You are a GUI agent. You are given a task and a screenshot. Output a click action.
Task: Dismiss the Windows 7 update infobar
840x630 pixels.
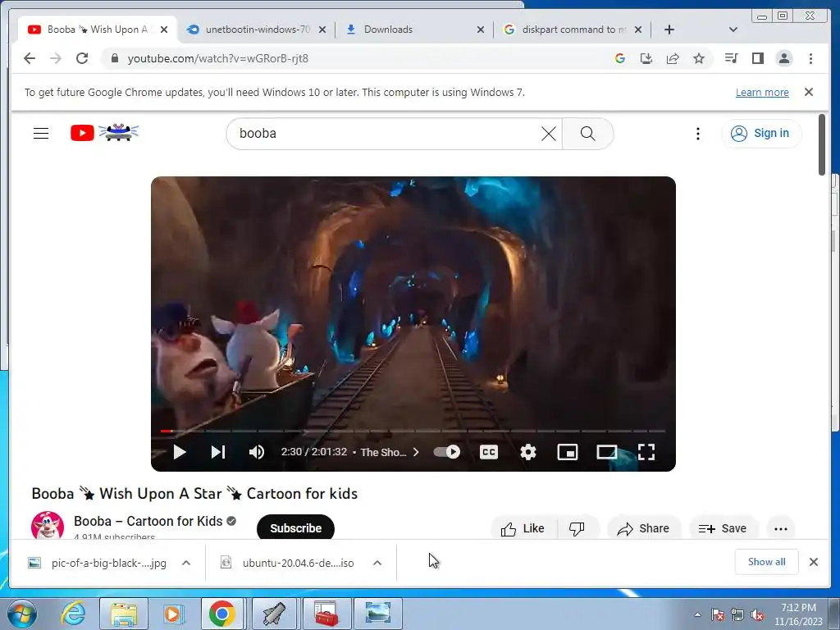point(809,92)
